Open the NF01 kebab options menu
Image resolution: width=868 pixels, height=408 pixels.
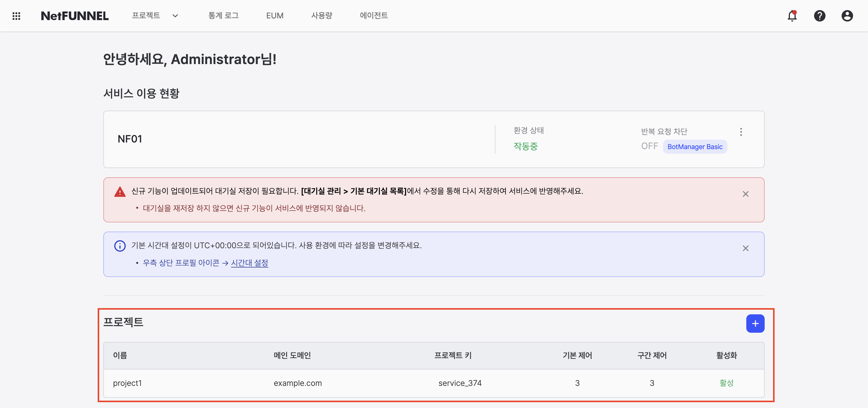coord(741,132)
